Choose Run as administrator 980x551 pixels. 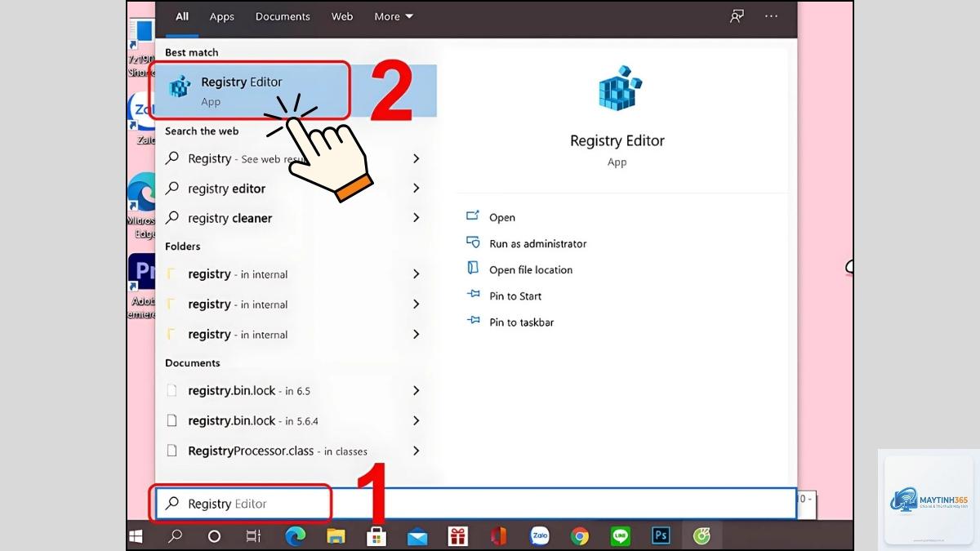pyautogui.click(x=538, y=243)
